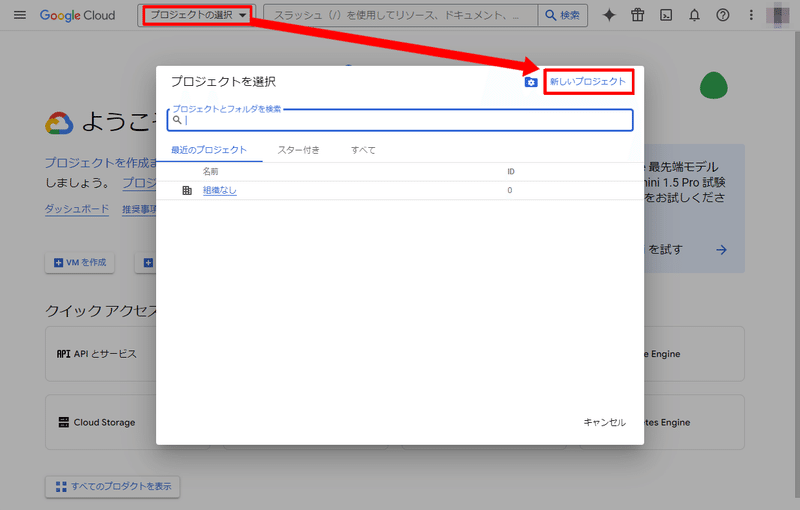Open the main navigation hamburger menu
800x510 pixels.
[19, 15]
